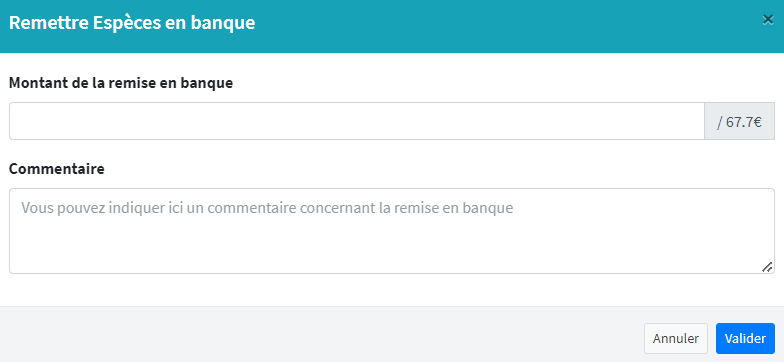Click the gray footer area beside Annuler
Viewport: 784px width, 362px height.
(x=320, y=334)
